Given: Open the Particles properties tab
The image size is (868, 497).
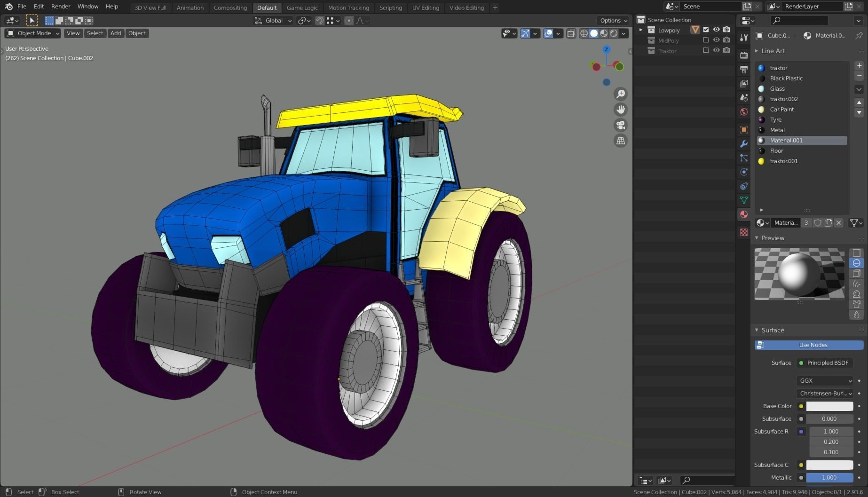Looking at the screenshot, I should (x=744, y=158).
